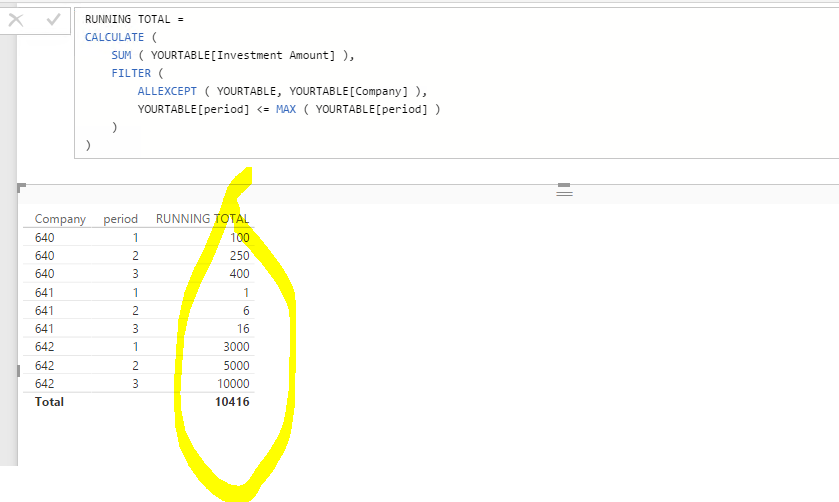839x502 pixels.
Task: Click the top-left corner resize handle of visual
Action: (21, 187)
